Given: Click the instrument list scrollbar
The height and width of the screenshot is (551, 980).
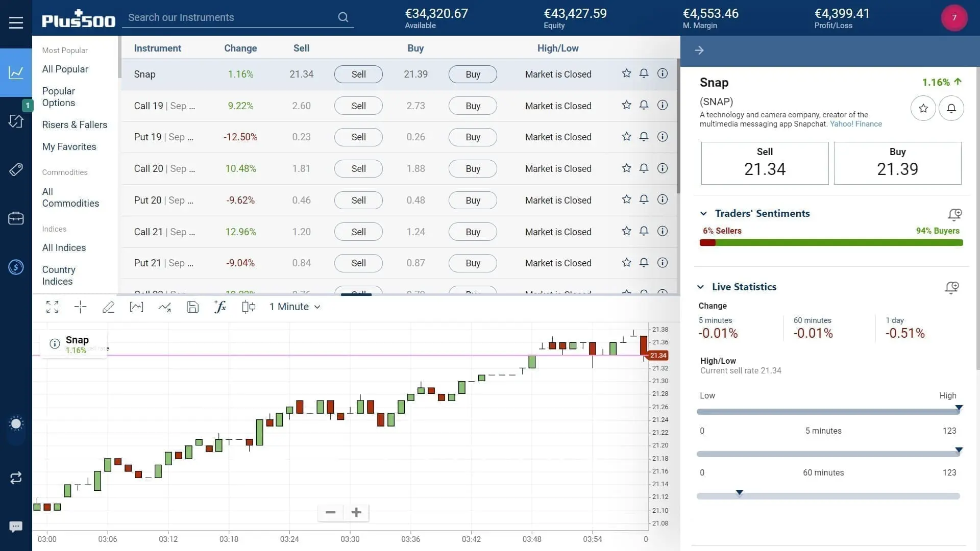Looking at the screenshot, I should pos(678,126).
